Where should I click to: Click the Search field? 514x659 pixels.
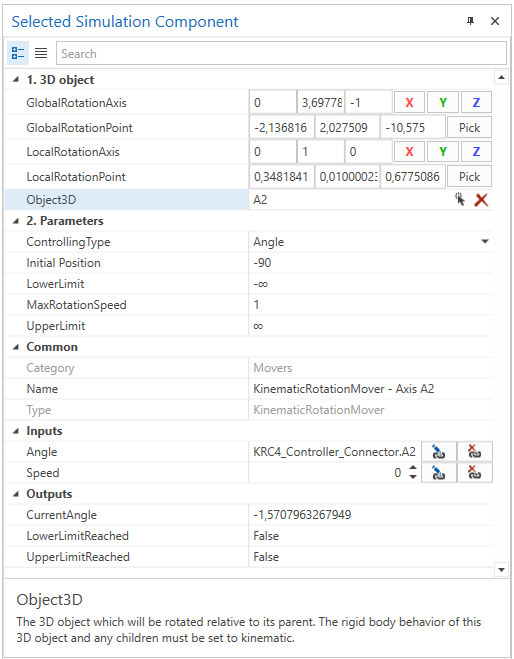point(281,53)
